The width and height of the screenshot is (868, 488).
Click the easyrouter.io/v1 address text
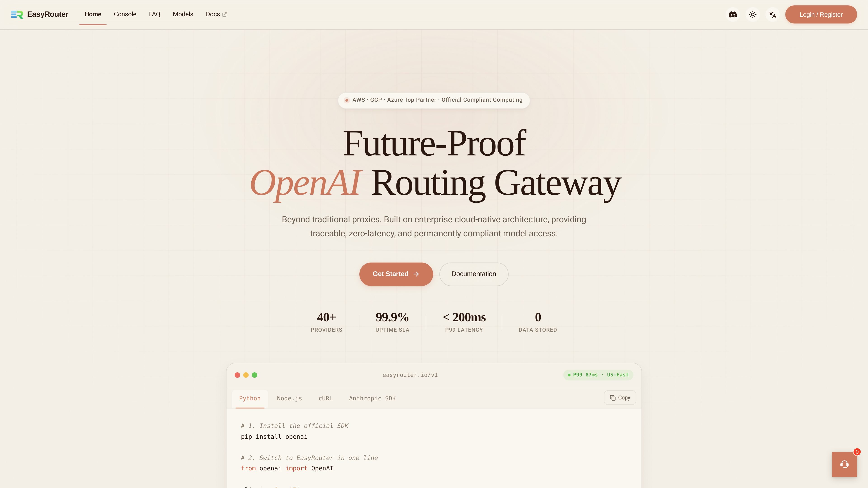[410, 375]
